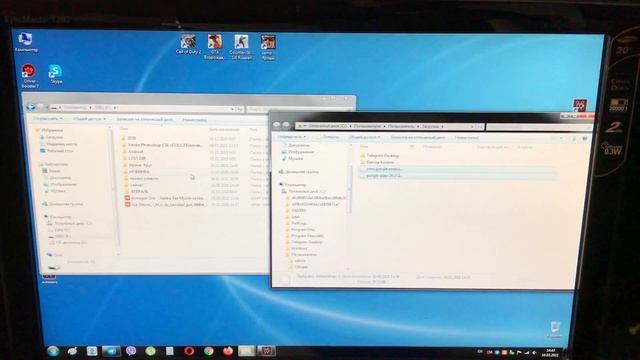Select Музыка in Загрузки window sidebar

click(x=293, y=158)
